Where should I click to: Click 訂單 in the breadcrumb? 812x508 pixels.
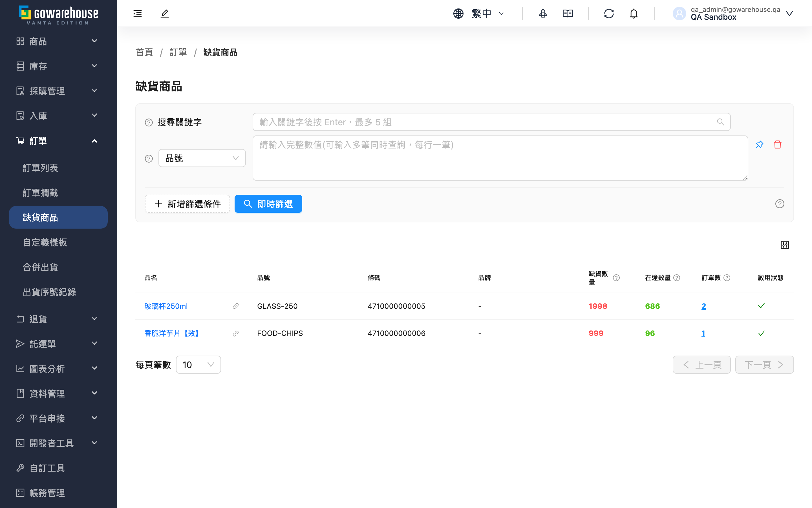tap(178, 52)
